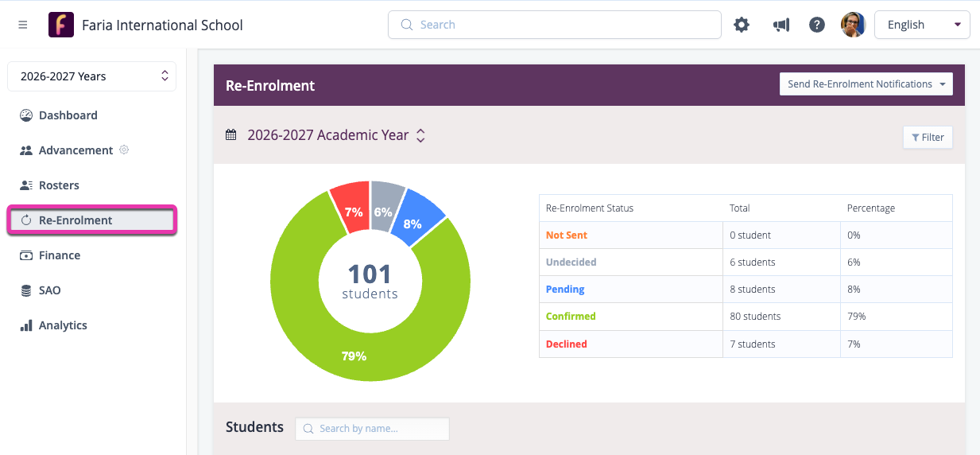Click the user profile avatar
980x455 pixels.
click(853, 25)
